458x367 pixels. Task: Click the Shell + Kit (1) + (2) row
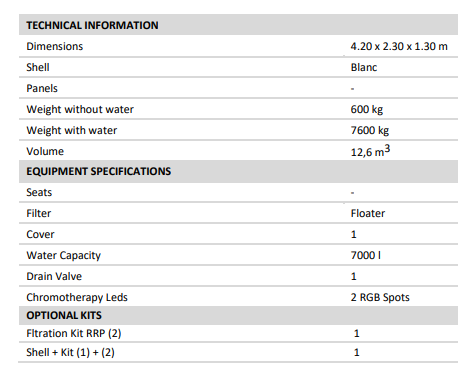click(238, 352)
